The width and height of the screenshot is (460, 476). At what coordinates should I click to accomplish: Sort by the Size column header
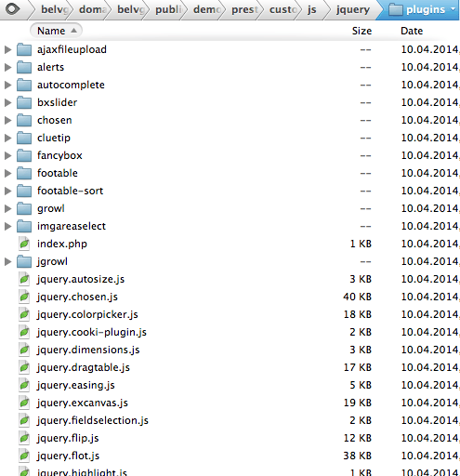(361, 31)
